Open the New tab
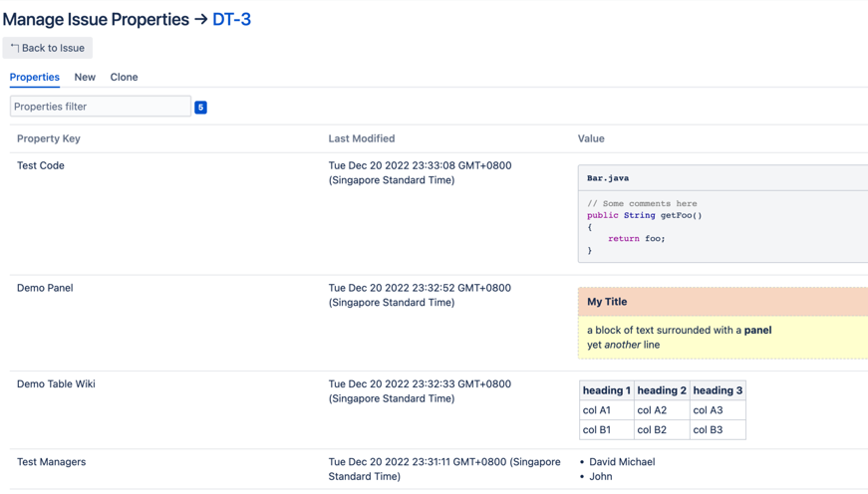 [x=85, y=77]
